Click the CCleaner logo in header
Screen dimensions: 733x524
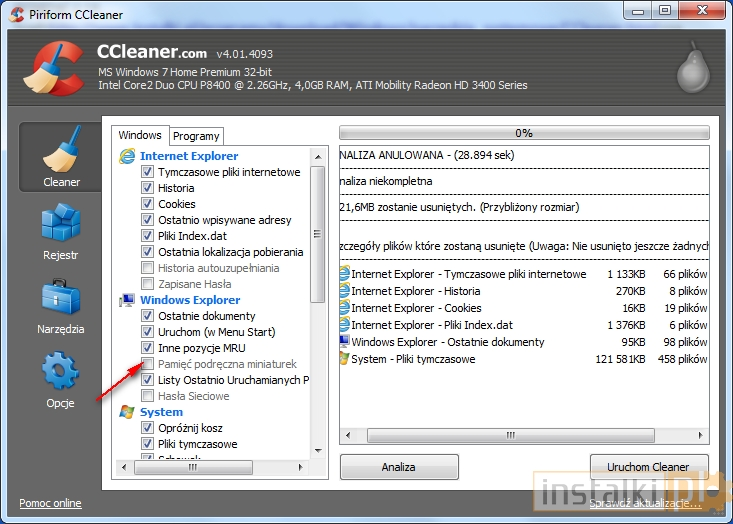[54, 68]
